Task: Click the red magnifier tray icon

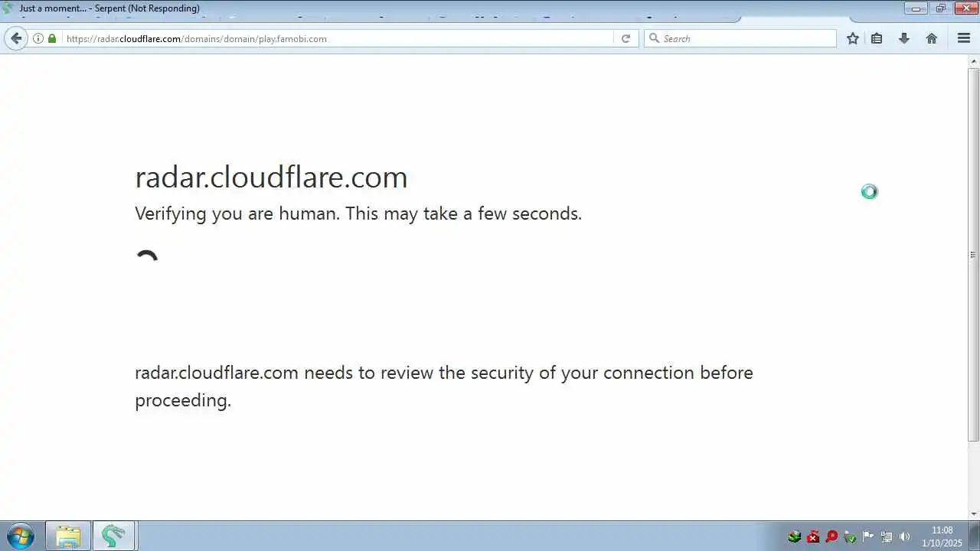Action: tap(831, 536)
